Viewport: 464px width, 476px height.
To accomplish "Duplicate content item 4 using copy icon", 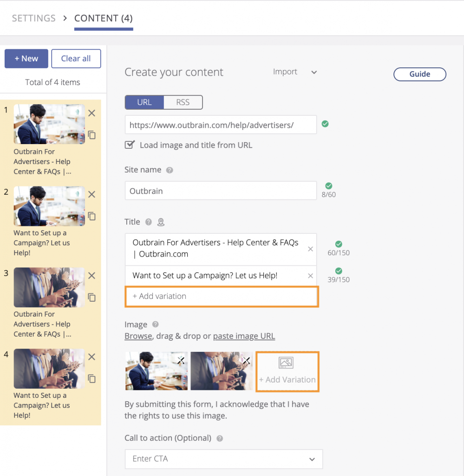I will [91, 378].
